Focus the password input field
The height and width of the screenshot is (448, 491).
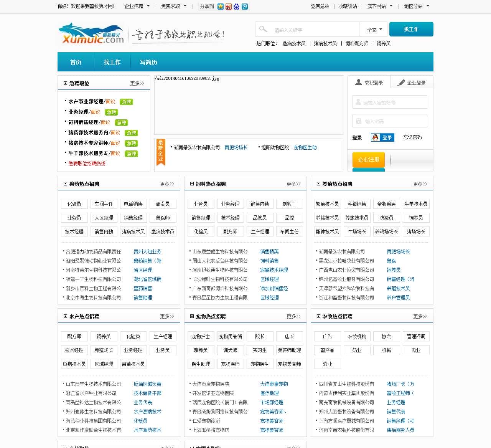(390, 121)
